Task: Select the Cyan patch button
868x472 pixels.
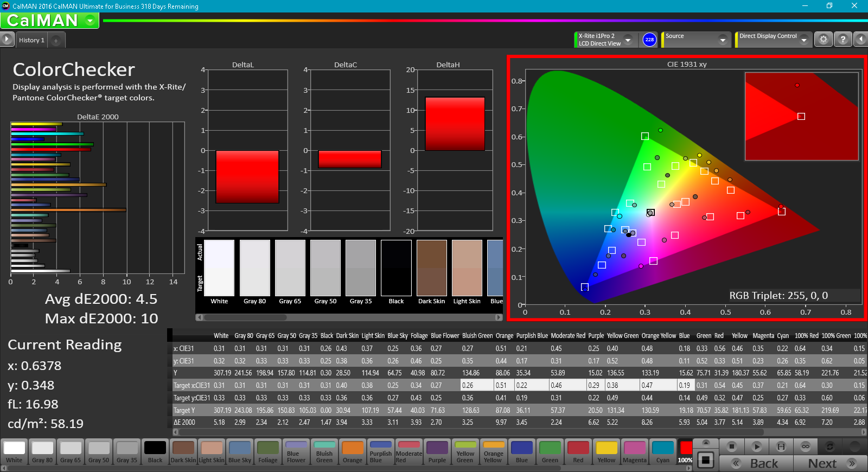Action: pyautogui.click(x=663, y=451)
